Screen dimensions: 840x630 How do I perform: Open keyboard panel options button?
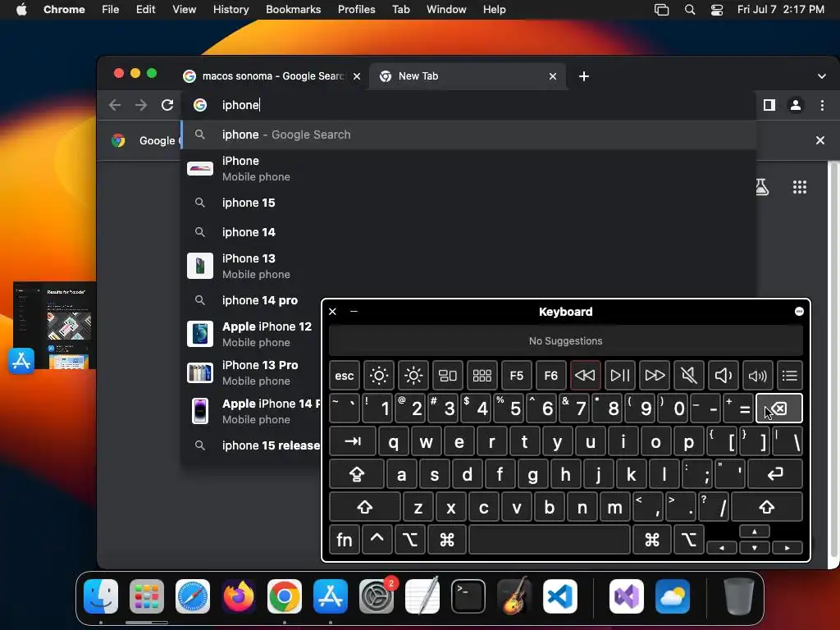(x=799, y=312)
